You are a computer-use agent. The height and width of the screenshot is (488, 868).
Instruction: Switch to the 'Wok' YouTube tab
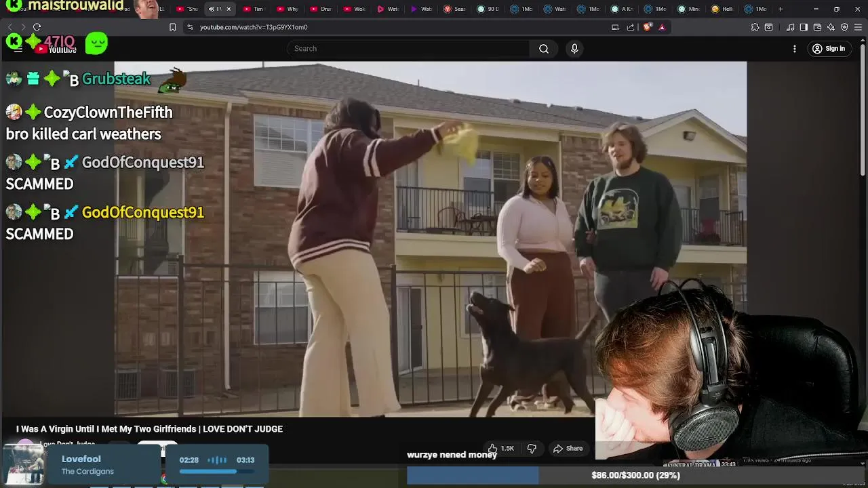[354, 9]
